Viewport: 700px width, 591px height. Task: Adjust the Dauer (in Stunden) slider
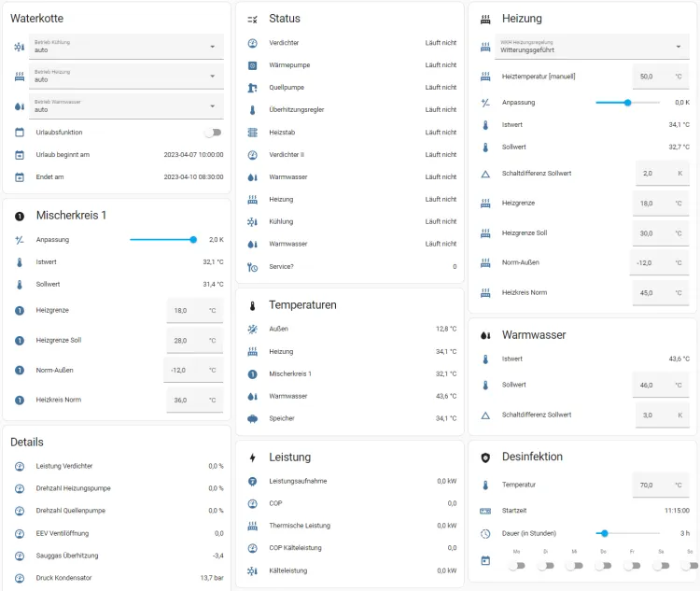tap(628, 533)
